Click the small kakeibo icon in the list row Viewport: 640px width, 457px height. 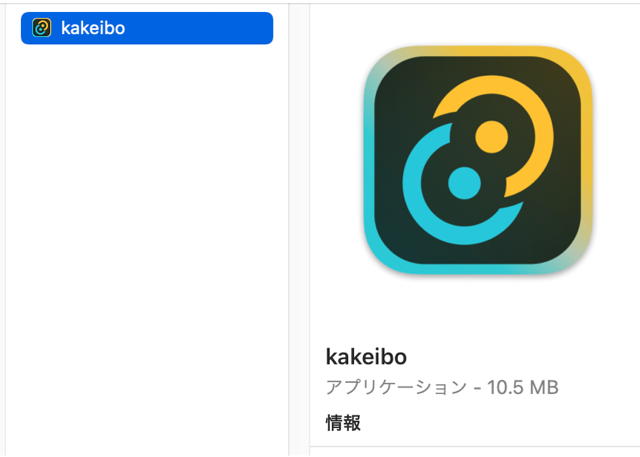click(42, 28)
